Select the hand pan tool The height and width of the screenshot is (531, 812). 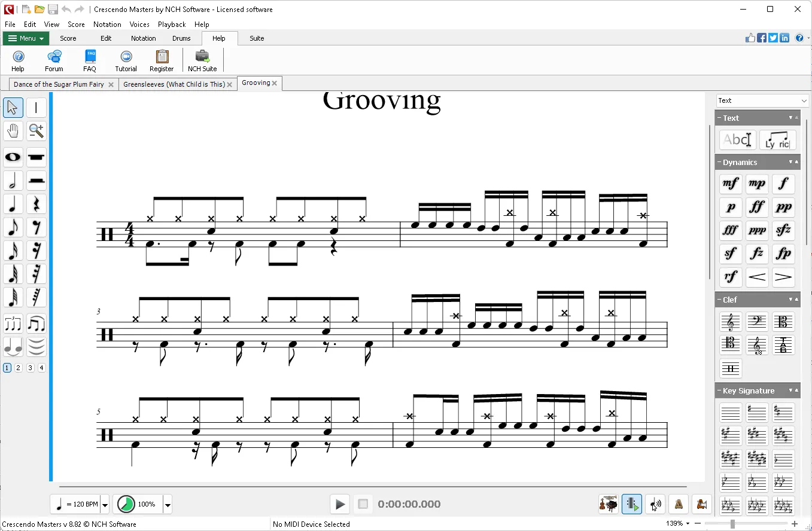[x=13, y=130]
